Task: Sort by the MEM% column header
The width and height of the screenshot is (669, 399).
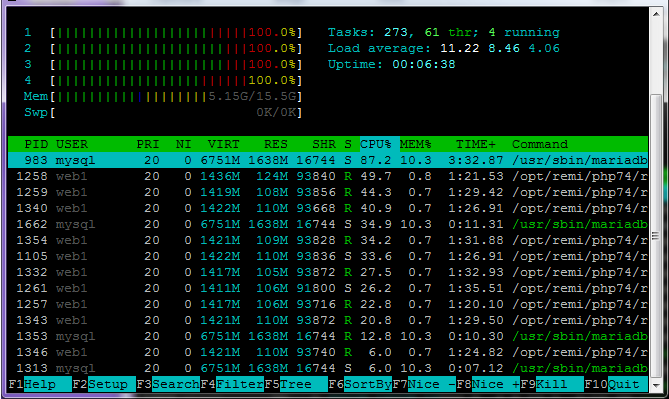Action: pyautogui.click(x=416, y=144)
